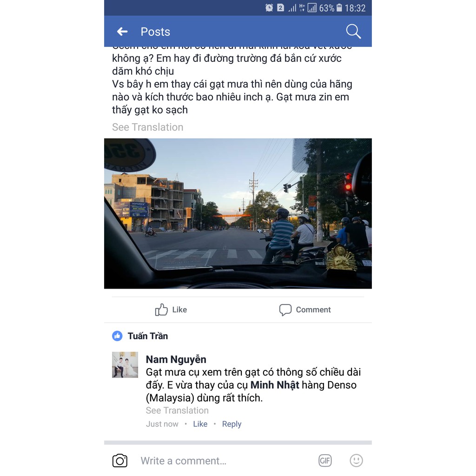Open the GIF picker icon
The height and width of the screenshot is (476, 476).
325,461
